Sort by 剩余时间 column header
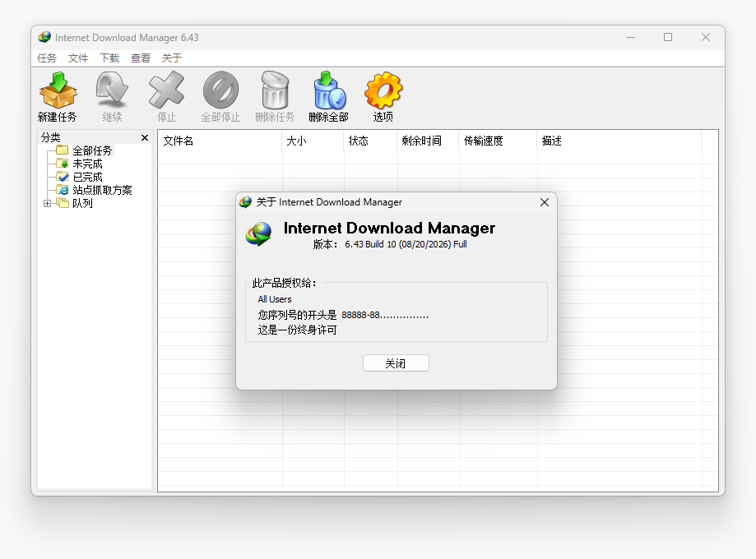756x559 pixels. click(428, 141)
